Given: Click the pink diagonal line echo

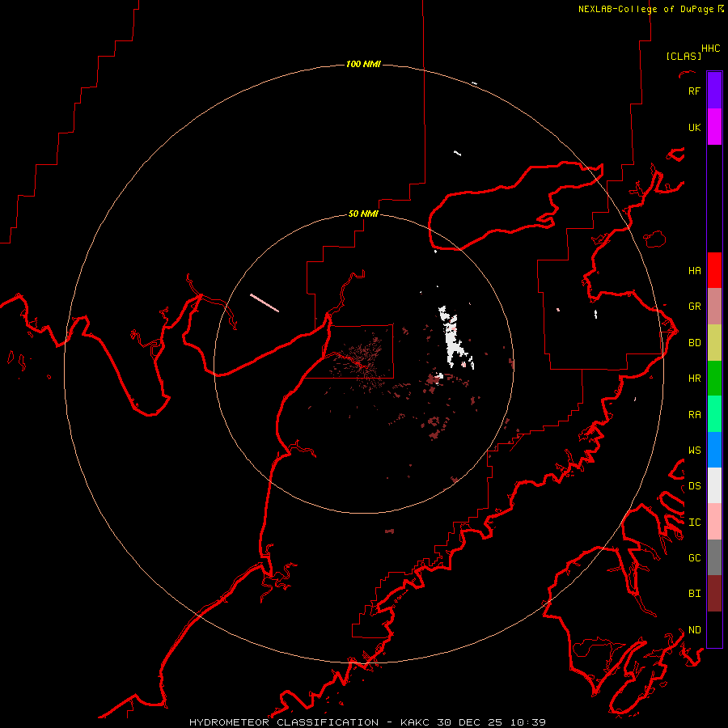Looking at the screenshot, I should tap(265, 303).
